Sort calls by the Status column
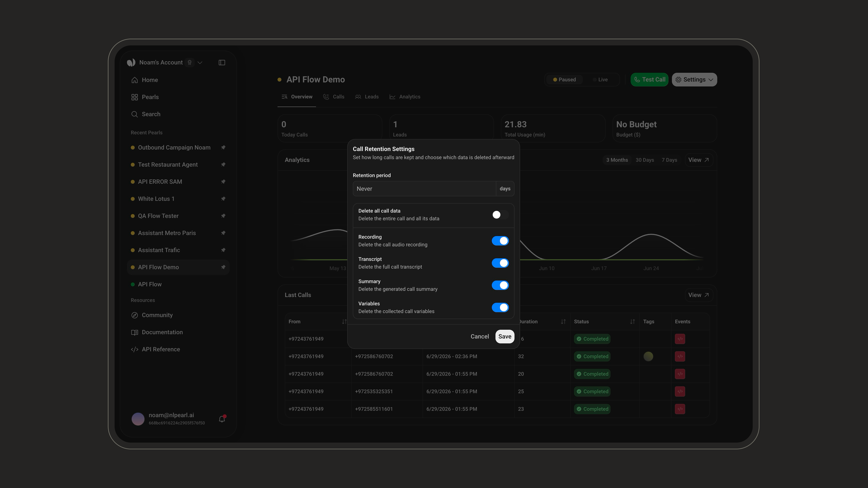 (633, 322)
